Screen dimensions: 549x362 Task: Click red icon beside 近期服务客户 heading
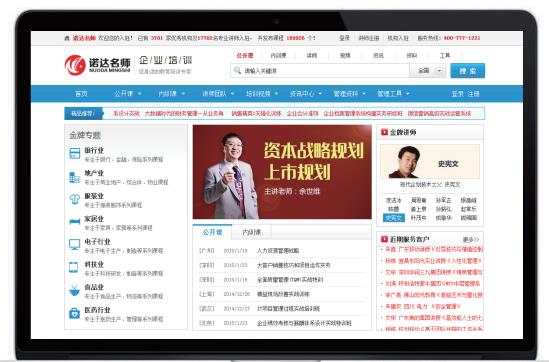384,239
